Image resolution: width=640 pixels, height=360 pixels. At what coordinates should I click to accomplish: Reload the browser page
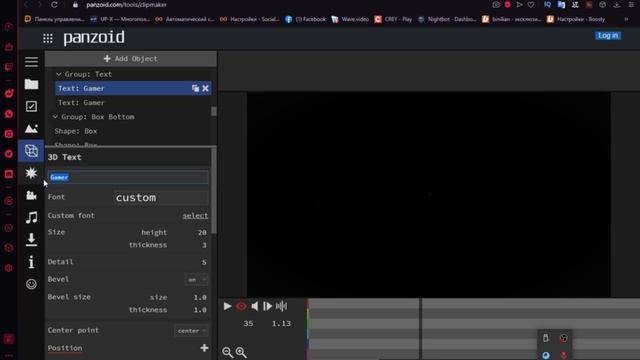(x=54, y=5)
